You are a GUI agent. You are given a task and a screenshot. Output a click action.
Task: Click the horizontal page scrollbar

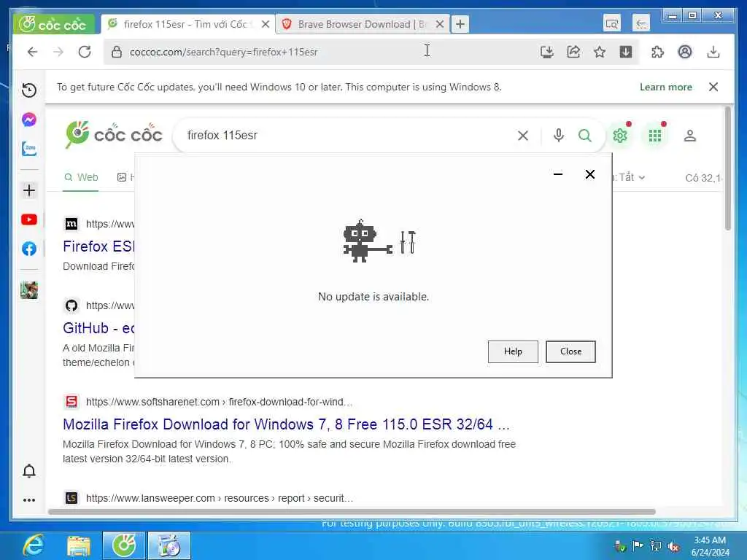(x=352, y=511)
